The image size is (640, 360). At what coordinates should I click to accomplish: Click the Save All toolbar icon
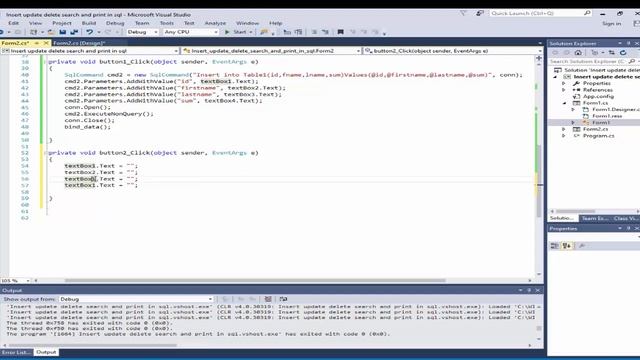click(x=74, y=32)
